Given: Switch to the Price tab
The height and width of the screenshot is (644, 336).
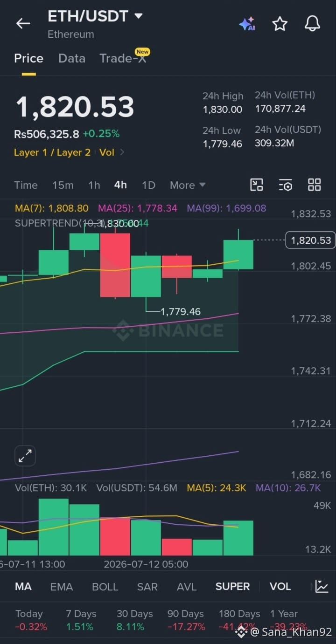Looking at the screenshot, I should pos(28,58).
